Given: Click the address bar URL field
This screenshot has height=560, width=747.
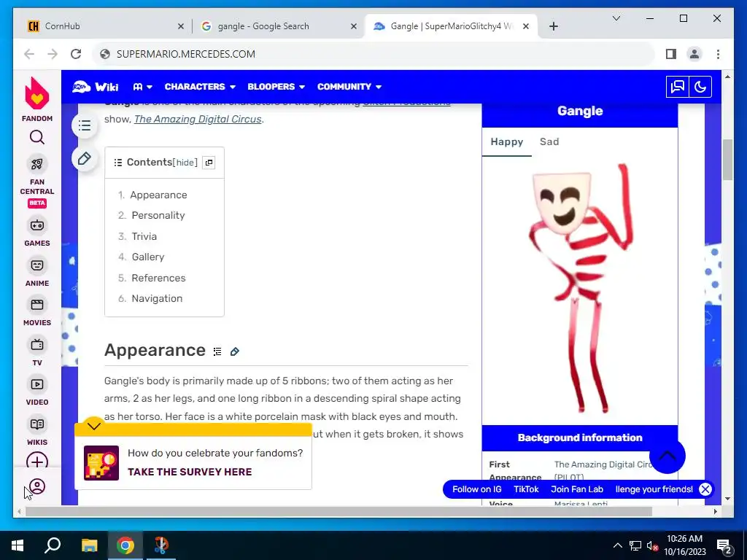Looking at the screenshot, I should point(374,54).
